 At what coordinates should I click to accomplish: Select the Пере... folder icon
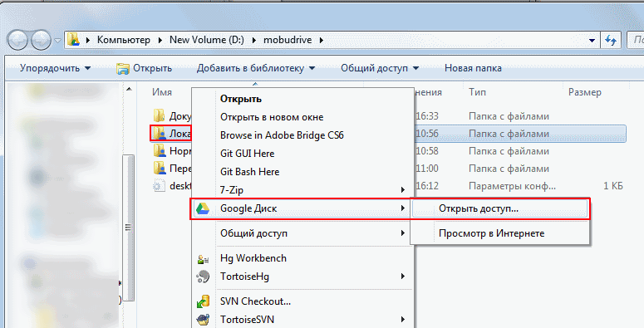[160, 169]
